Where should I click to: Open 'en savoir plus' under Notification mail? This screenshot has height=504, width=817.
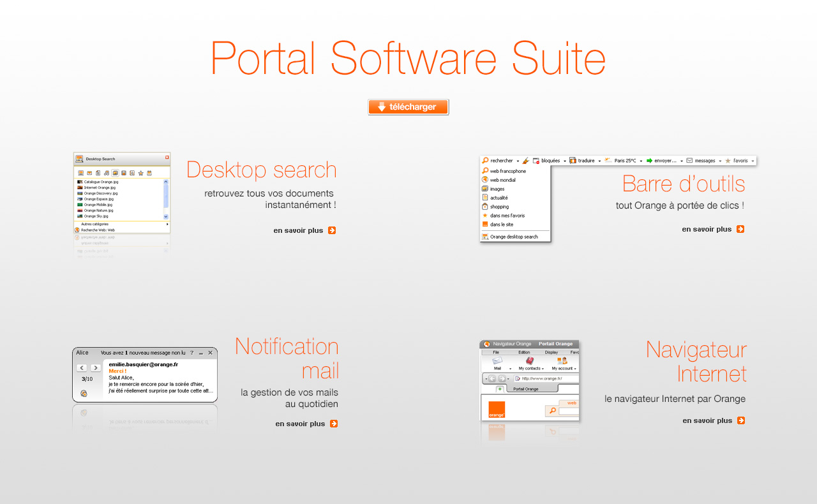pos(306,424)
